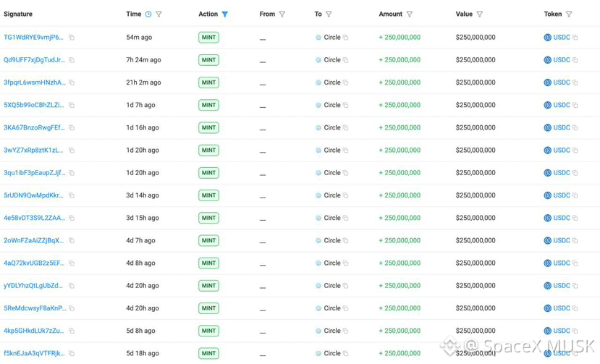
Task: Open transaction f5knEJaA3qVTFRjk...
Action: [34, 353]
